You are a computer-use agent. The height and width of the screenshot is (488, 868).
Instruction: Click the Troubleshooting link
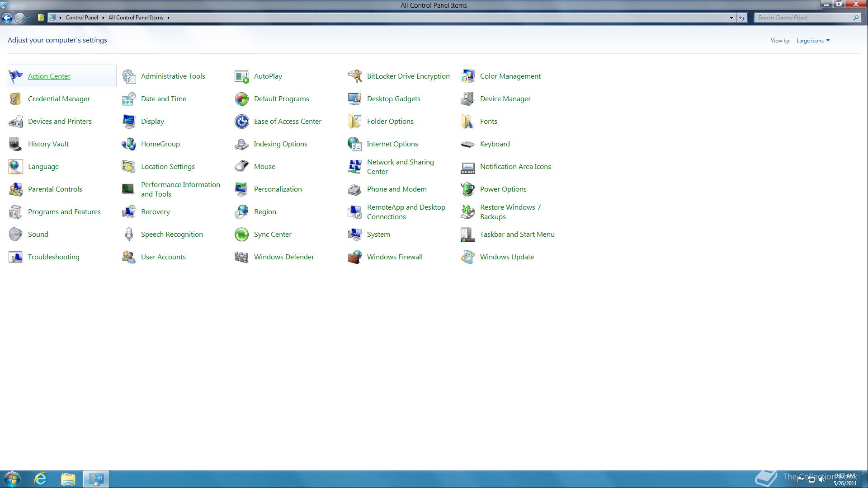pos(54,257)
